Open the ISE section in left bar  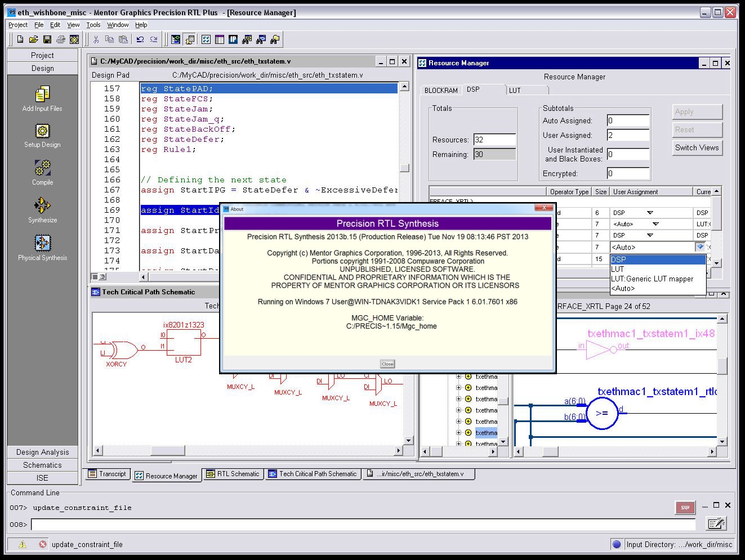point(43,478)
